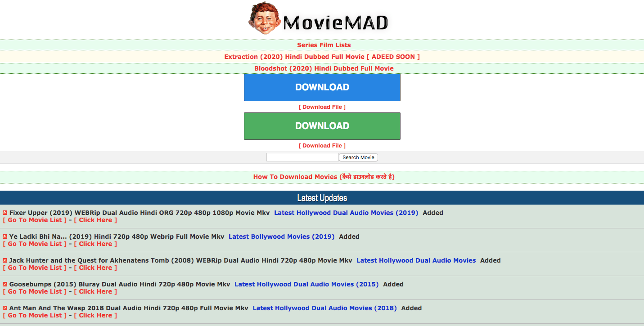Click the RSS icon next to Ant Man entry
Viewport: 644px width, 326px height.
point(5,308)
